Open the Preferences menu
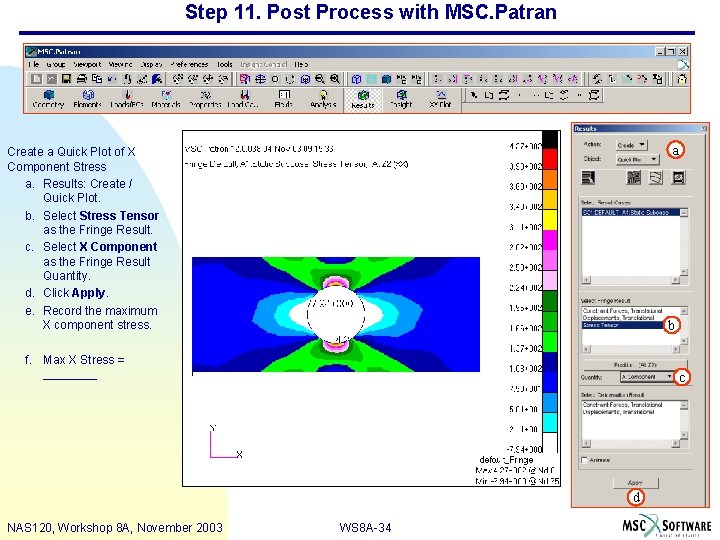 pos(189,64)
